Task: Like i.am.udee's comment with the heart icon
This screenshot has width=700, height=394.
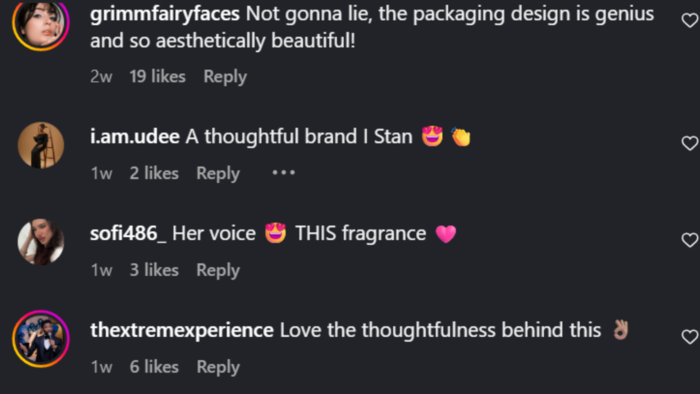Action: pos(690,143)
